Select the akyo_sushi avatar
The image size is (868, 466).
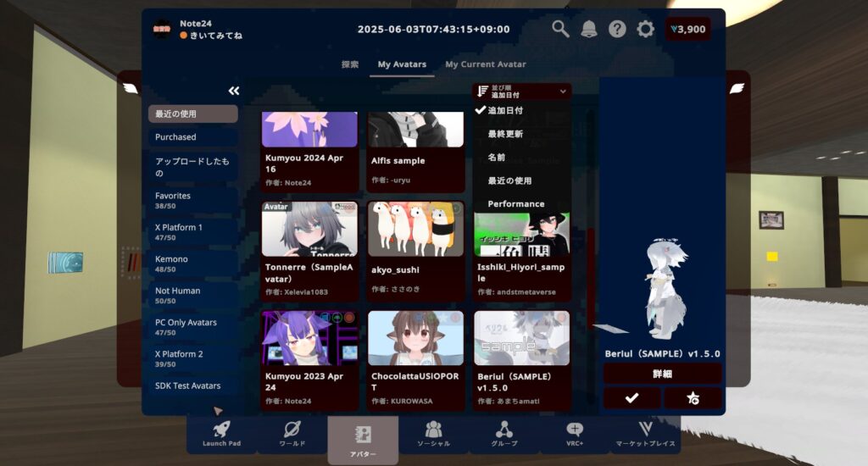pyautogui.click(x=415, y=251)
